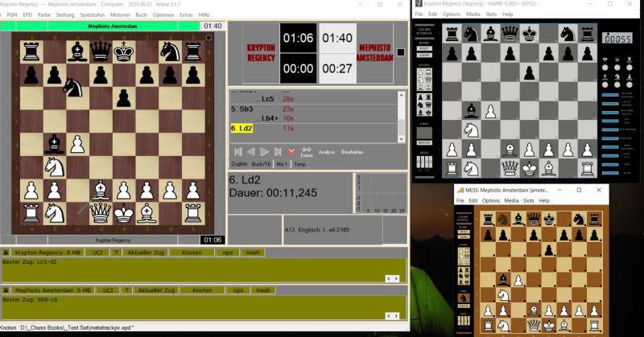
Task: Click the red X cancel icon
Action: 291,151
